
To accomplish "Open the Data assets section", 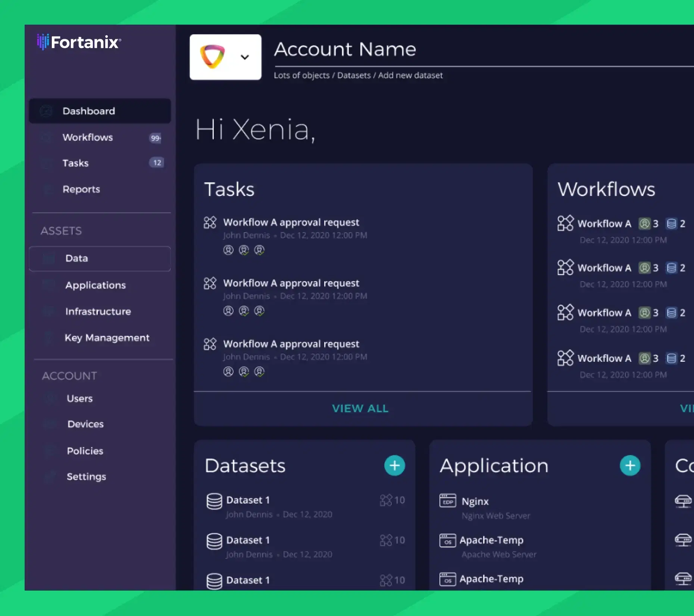I will pos(100,258).
